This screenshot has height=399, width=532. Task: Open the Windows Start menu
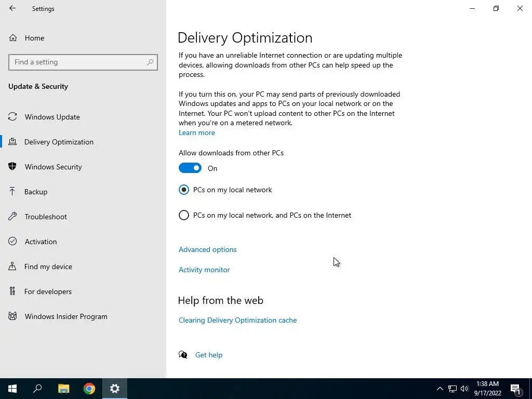(12, 389)
